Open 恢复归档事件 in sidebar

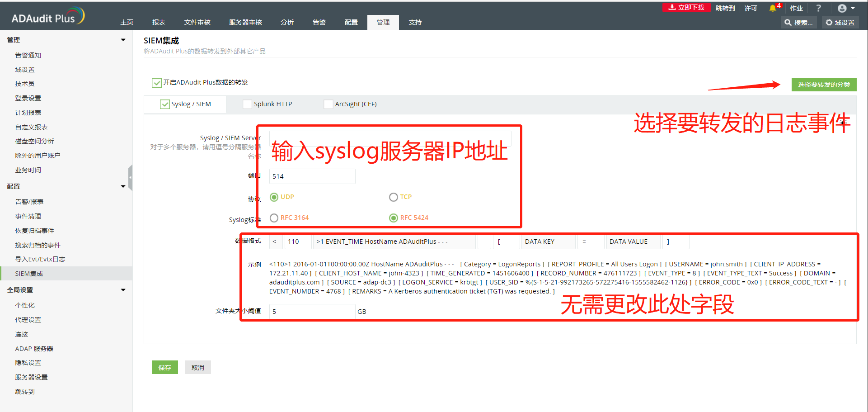(x=34, y=231)
